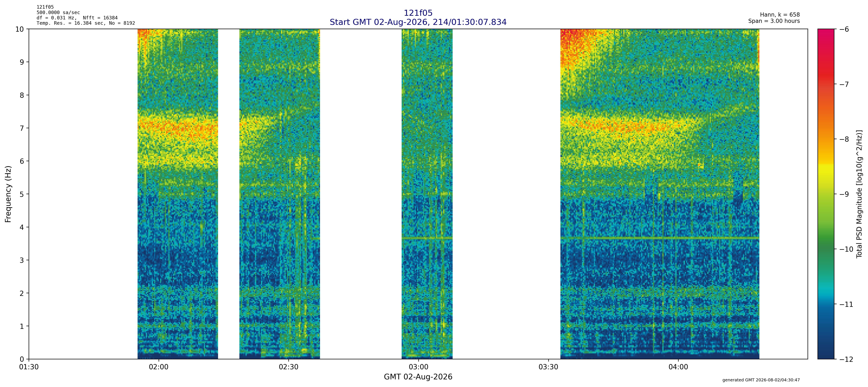The image size is (868, 387).
Task: Click the "Frequency (Hz)" y-axis label
Action: 8,194
